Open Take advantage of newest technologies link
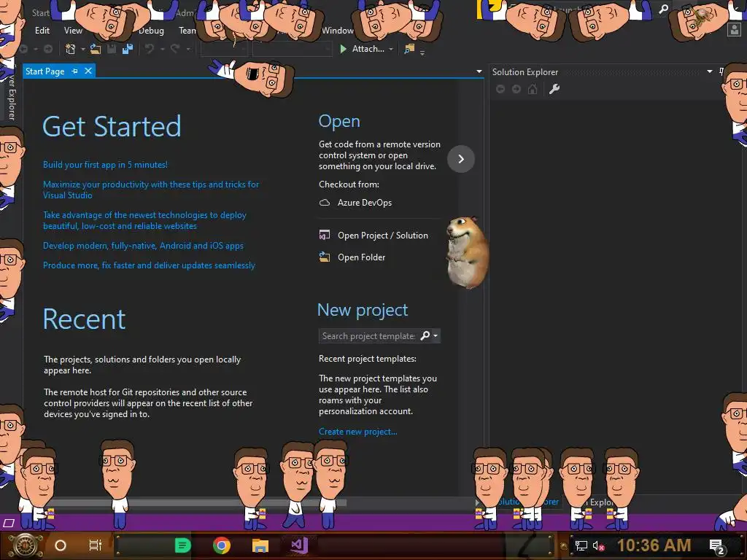 145,220
